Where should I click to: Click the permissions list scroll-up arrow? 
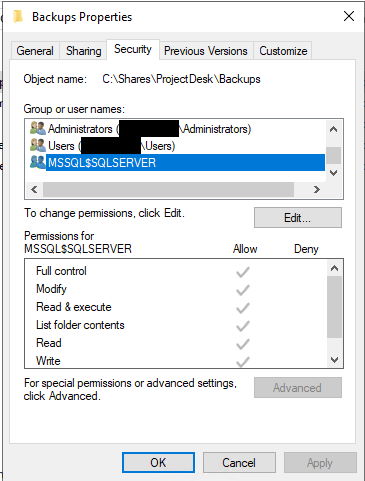pyautogui.click(x=334, y=268)
